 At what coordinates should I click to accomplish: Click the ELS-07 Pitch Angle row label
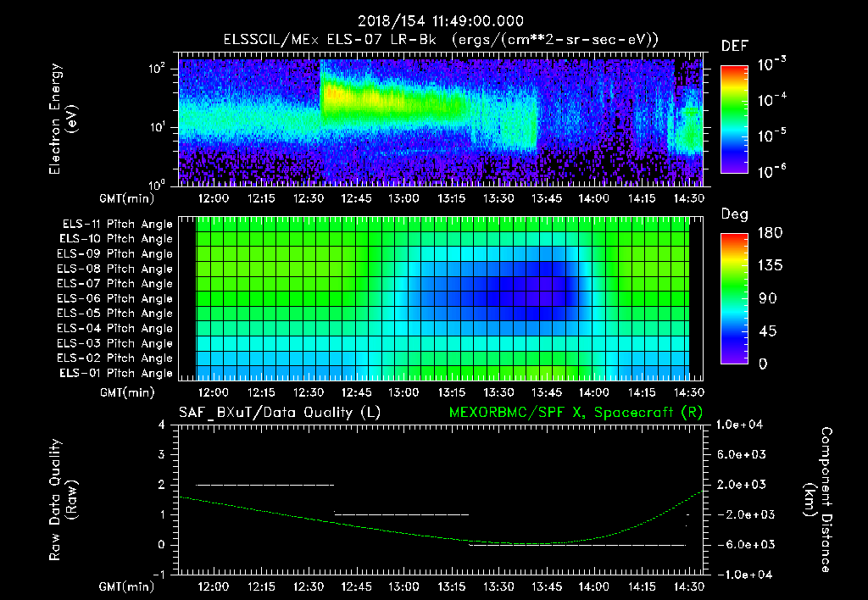tap(115, 283)
